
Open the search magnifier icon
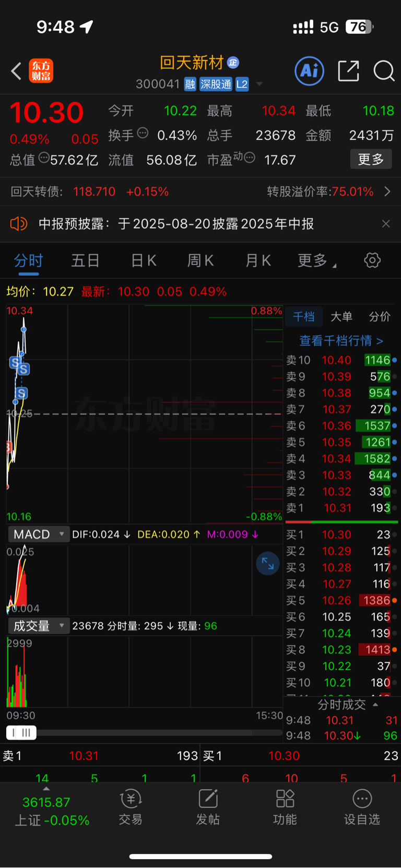click(x=384, y=70)
